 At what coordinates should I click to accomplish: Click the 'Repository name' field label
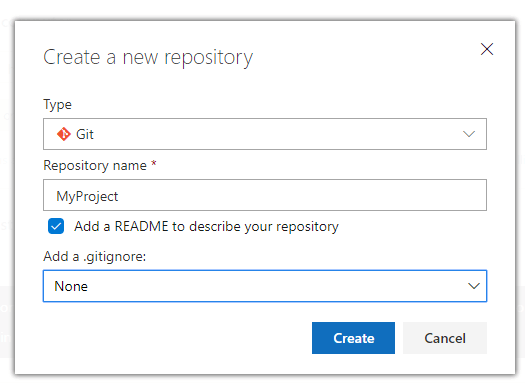[95, 165]
